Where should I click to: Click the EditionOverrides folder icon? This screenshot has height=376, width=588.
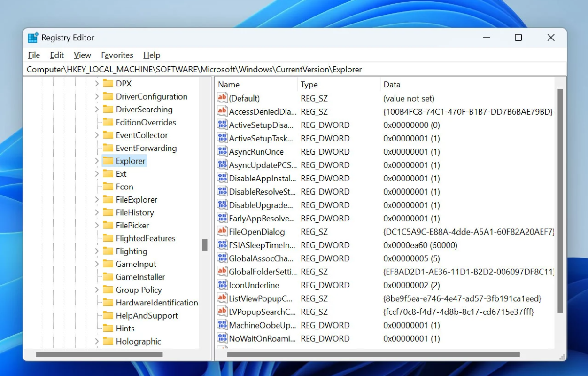click(x=108, y=122)
